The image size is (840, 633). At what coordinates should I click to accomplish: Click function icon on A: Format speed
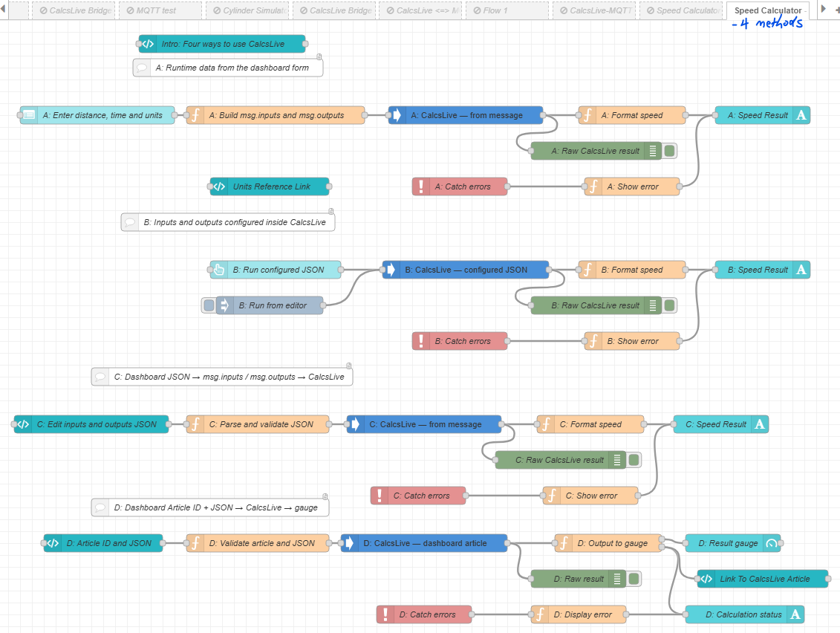[x=587, y=115]
